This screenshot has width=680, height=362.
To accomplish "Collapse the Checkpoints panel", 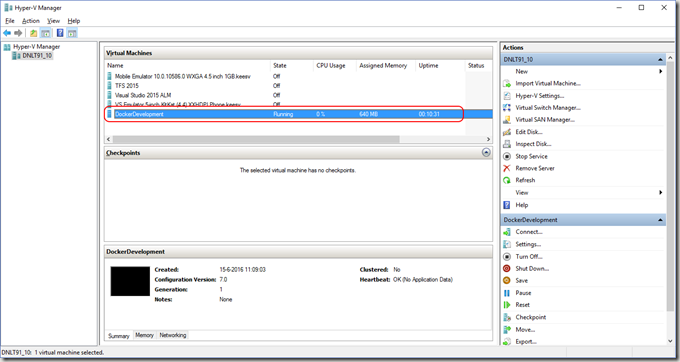I will coord(486,153).
